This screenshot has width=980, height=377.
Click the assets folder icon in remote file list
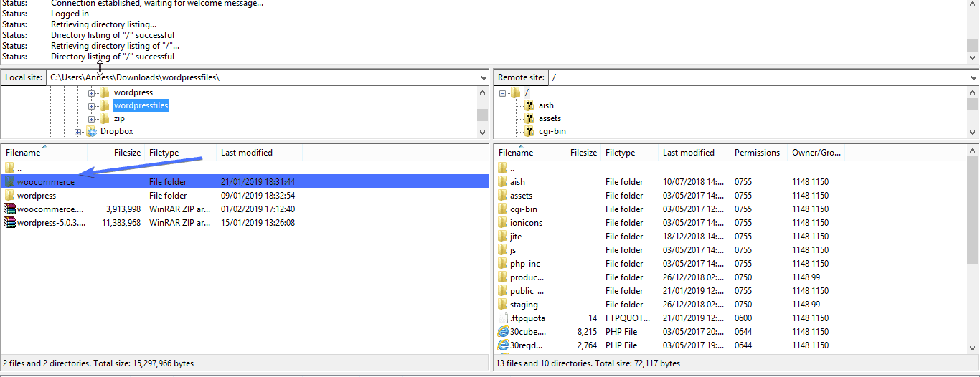pos(503,196)
